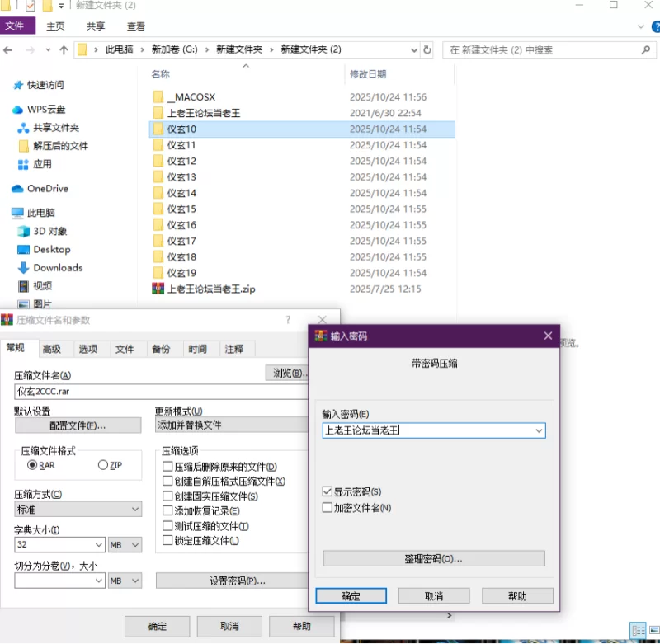The height and width of the screenshot is (644, 660).
Task: Select the 上老王论坛当老王.zip archive icon
Action: pyautogui.click(x=158, y=289)
